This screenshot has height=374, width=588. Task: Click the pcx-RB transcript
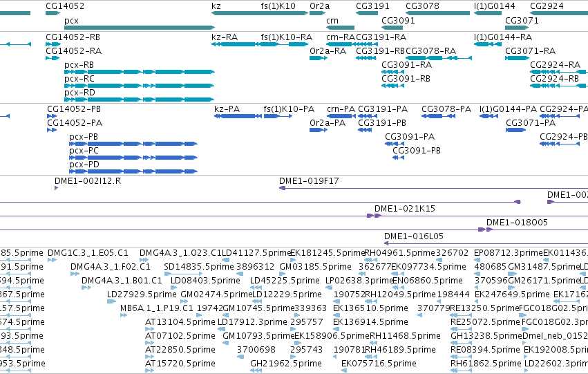(140, 72)
